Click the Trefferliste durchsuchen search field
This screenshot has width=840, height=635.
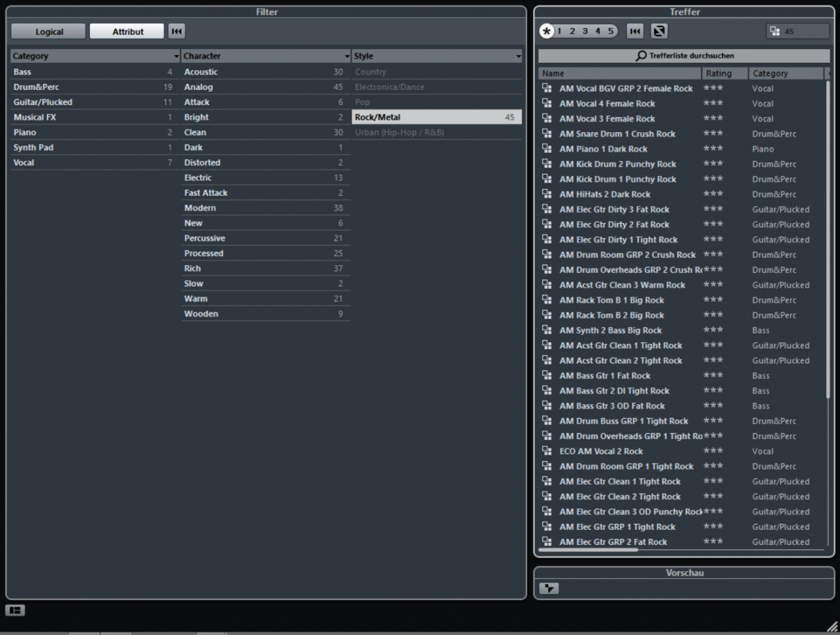click(684, 56)
